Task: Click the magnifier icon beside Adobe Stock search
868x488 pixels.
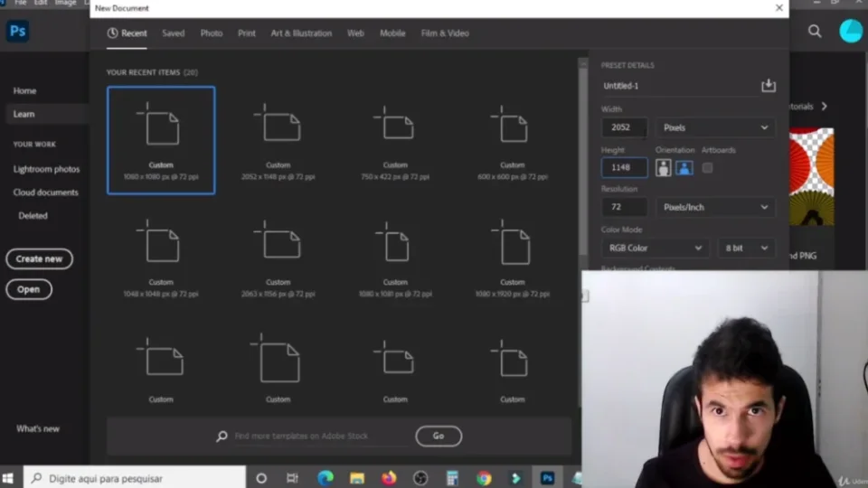Action: click(222, 436)
